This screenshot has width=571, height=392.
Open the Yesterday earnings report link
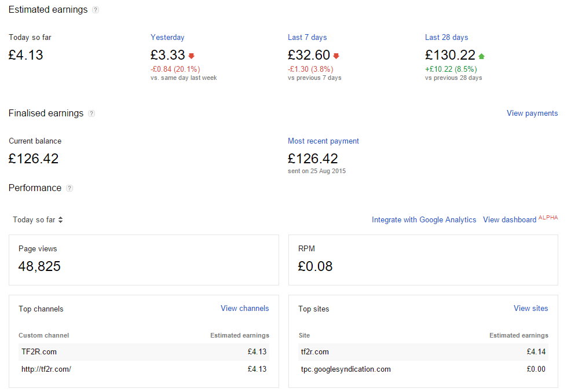[167, 38]
